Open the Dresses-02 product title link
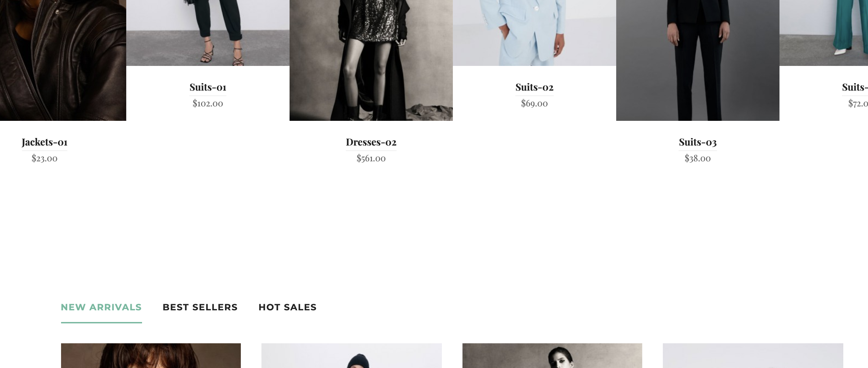 (371, 142)
